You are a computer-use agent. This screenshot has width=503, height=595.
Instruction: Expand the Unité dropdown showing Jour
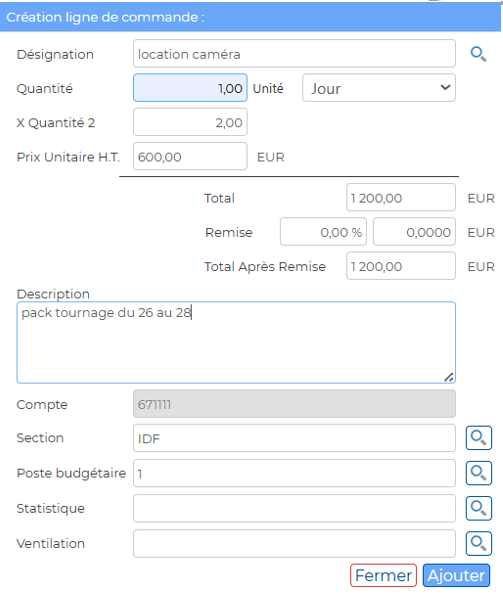(x=379, y=88)
